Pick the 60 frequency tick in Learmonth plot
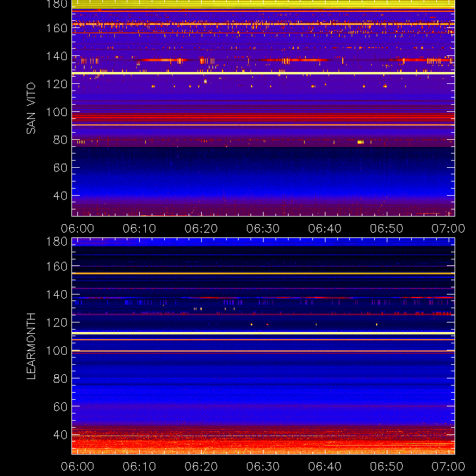The height and width of the screenshot is (476, 476). click(60, 406)
